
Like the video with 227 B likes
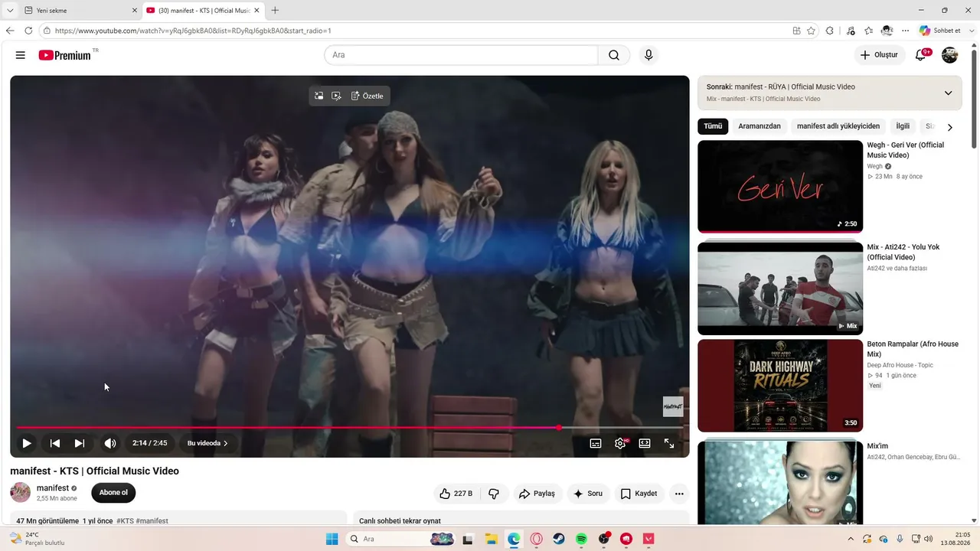point(456,494)
